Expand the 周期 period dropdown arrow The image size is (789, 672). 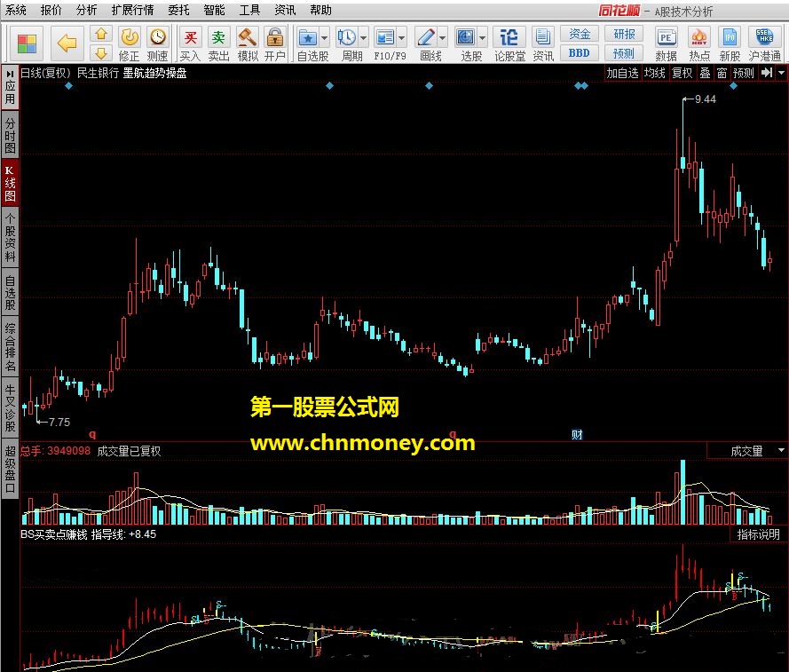click(363, 38)
